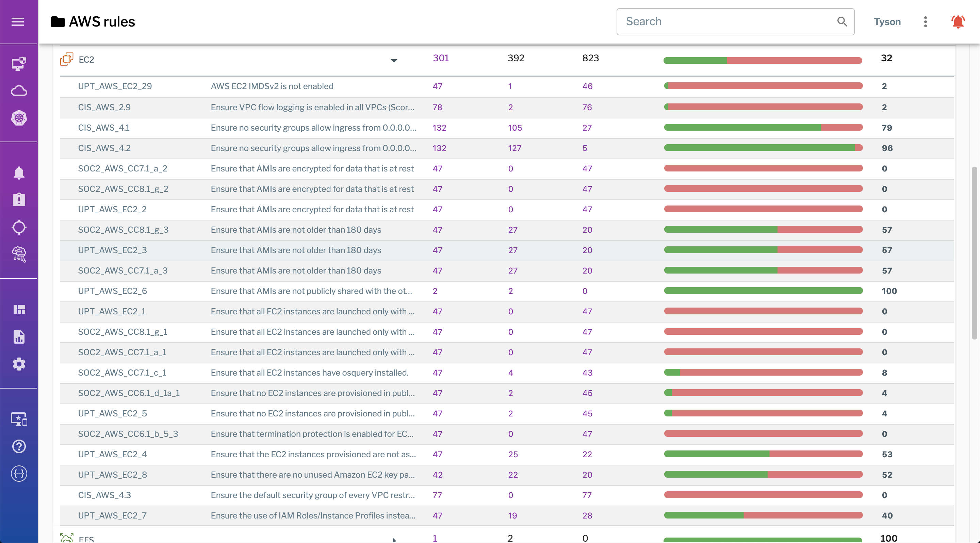Click rule UPT_AWS_EC2_2

(x=112, y=210)
